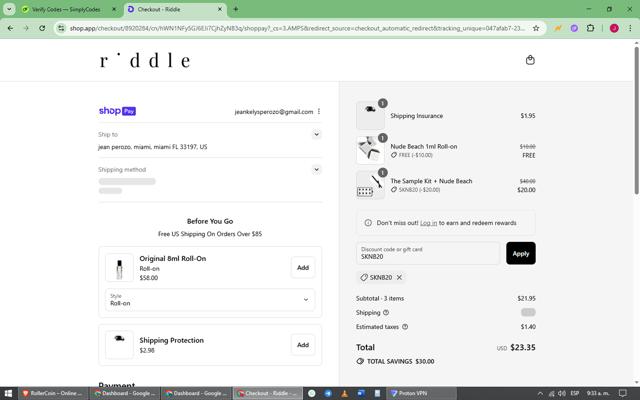640x400 pixels.
Task: Click the ESP language indicator
Action: (x=575, y=393)
